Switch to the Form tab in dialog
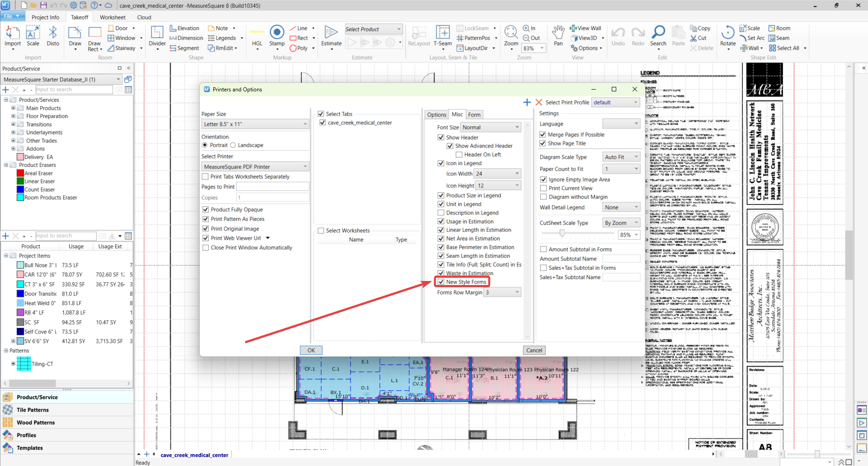Viewport: 868px width, 466px height. coord(474,115)
